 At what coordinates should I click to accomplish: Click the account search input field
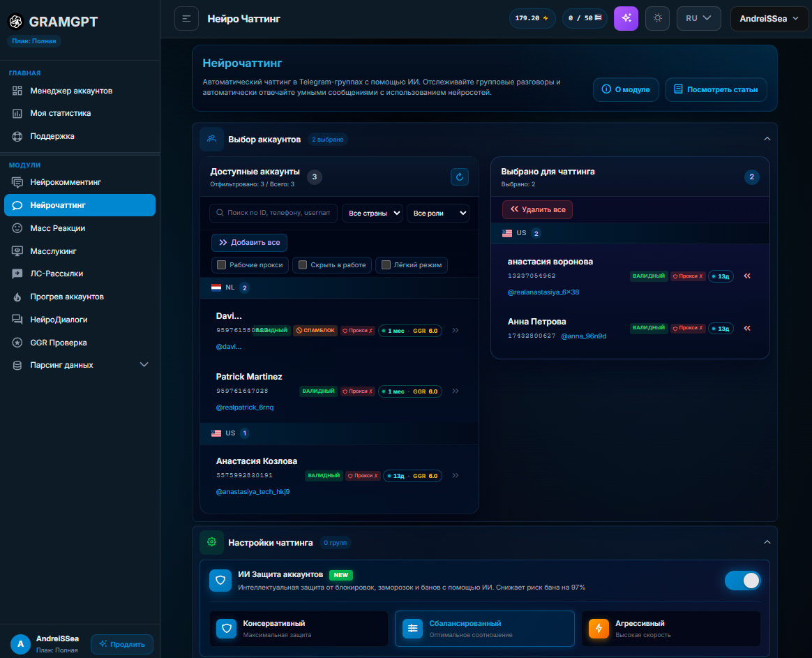coord(273,213)
